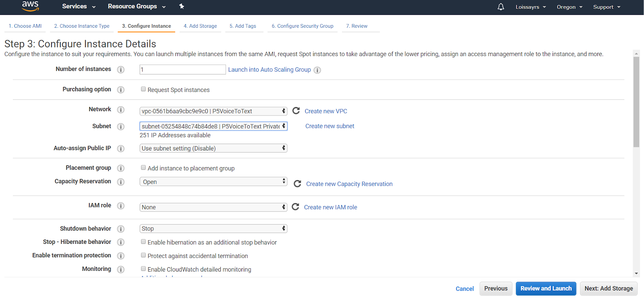Go to Configure Security Group tab
The width and height of the screenshot is (644, 299).
pyautogui.click(x=302, y=26)
